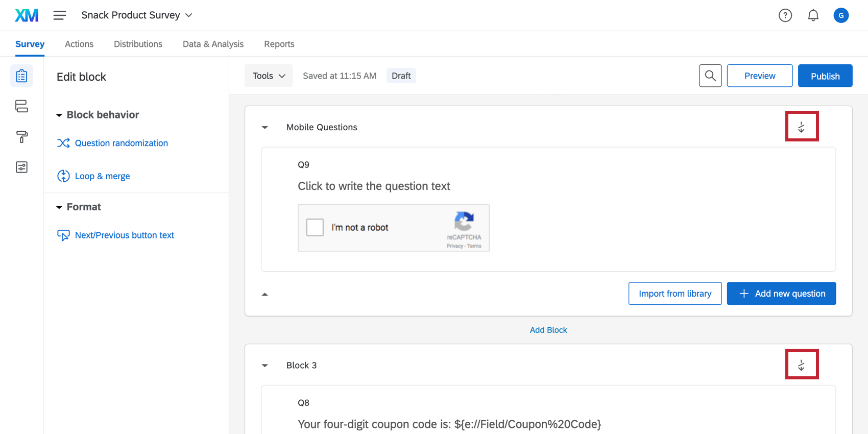
Task: Open the help question mark icon
Action: click(785, 15)
